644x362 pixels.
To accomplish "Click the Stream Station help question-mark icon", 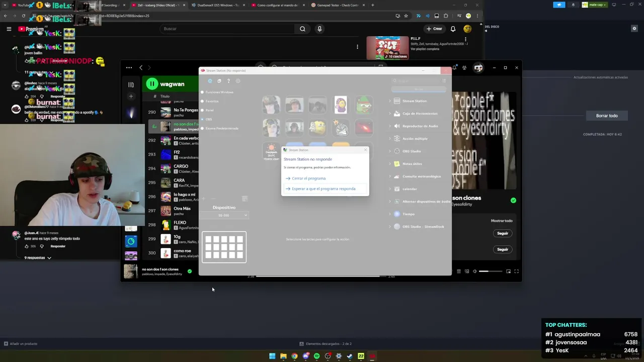I will pyautogui.click(x=228, y=81).
